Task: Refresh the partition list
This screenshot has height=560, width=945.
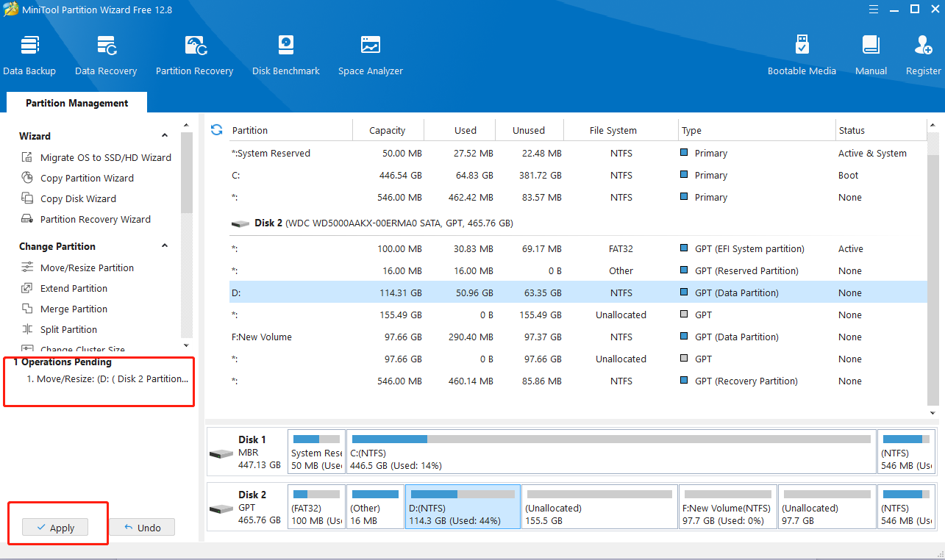Action: coord(216,130)
